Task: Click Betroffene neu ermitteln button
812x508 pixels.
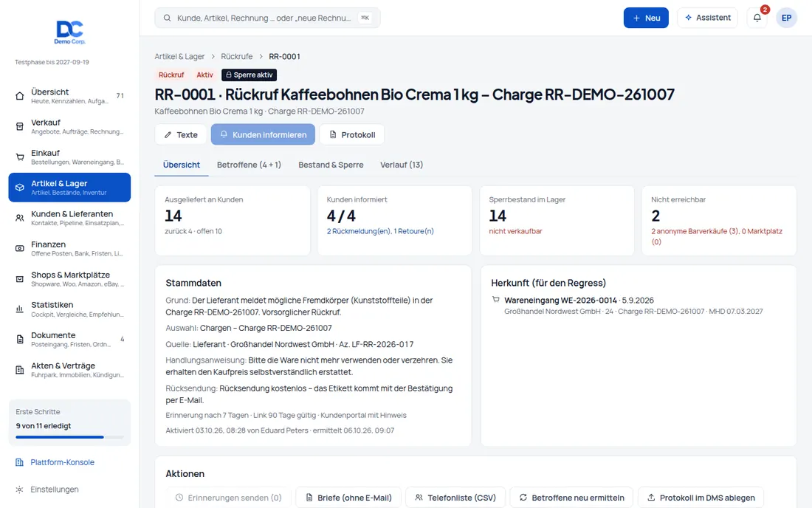Action: click(x=571, y=498)
